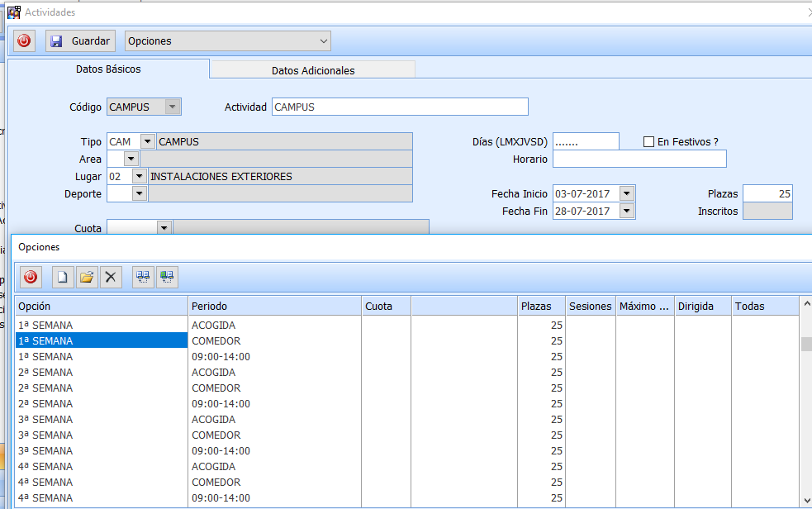This screenshot has width=812, height=509.
Task: Open the Fecha Inicio date picker arrow
Action: [626, 193]
